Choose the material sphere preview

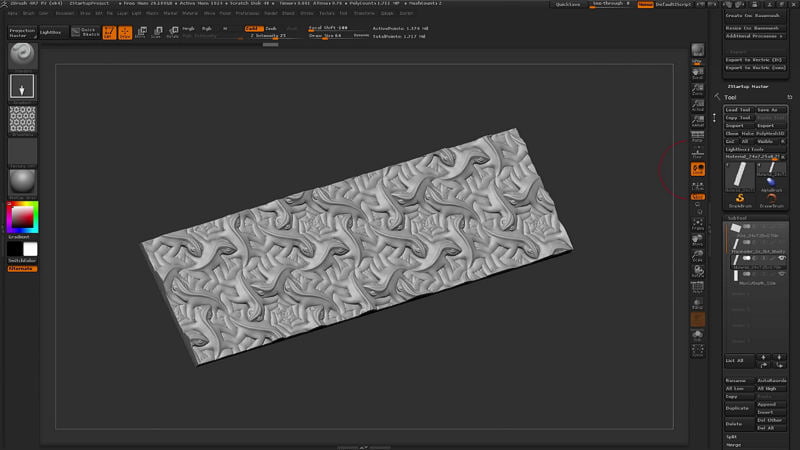22,182
